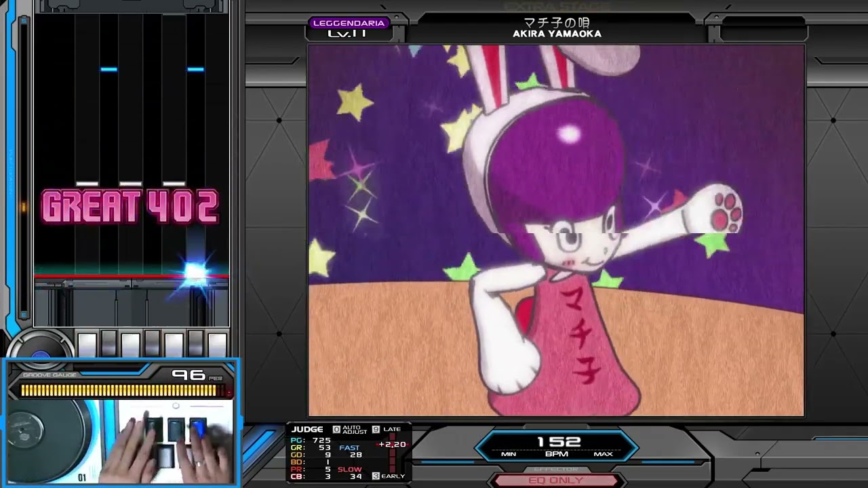Screen dimensions: 868x488
Task: Click the CB count 3
Action: click(x=328, y=476)
